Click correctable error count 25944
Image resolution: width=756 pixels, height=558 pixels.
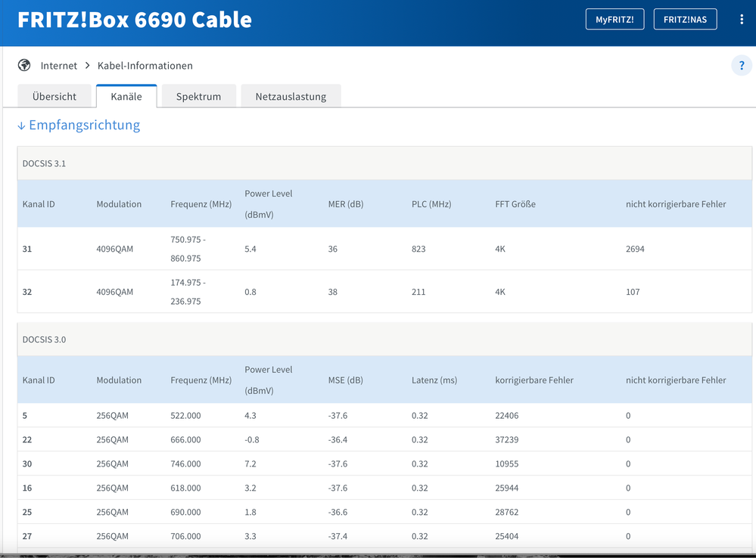pos(507,488)
